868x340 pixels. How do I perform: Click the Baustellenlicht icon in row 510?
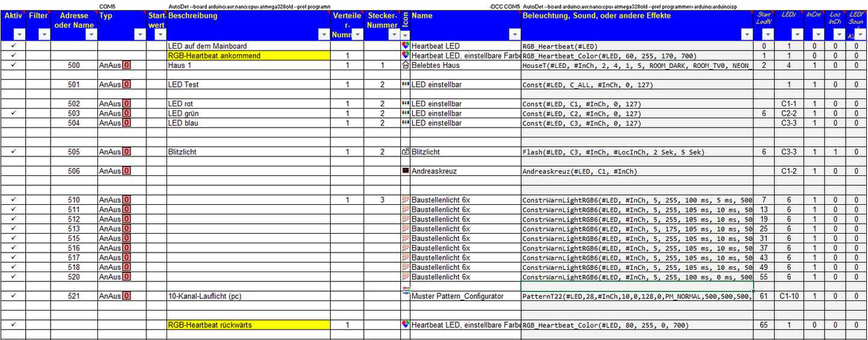point(405,200)
